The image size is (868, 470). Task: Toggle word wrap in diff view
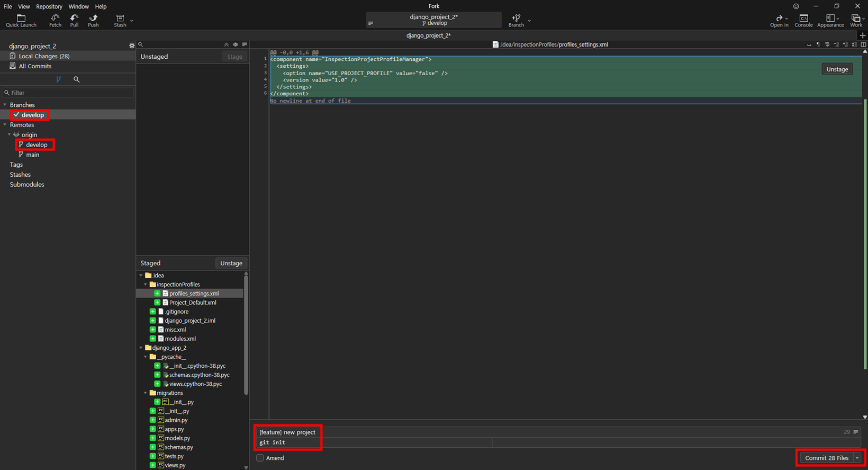[x=827, y=44]
